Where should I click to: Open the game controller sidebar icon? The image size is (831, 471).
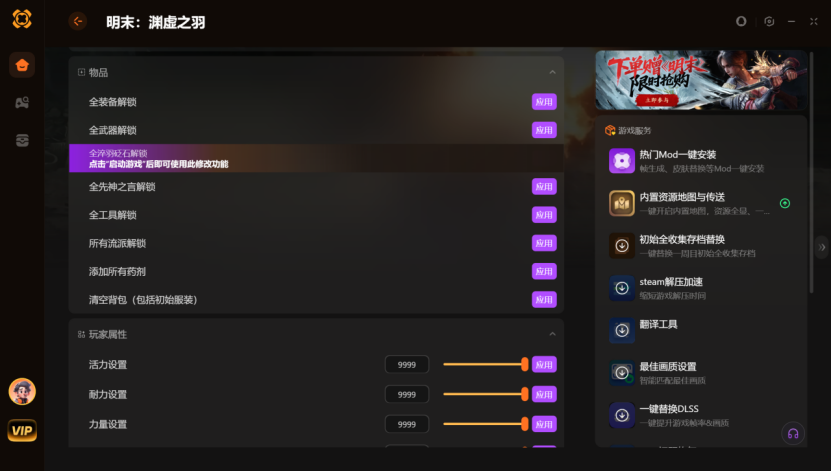coord(22,103)
